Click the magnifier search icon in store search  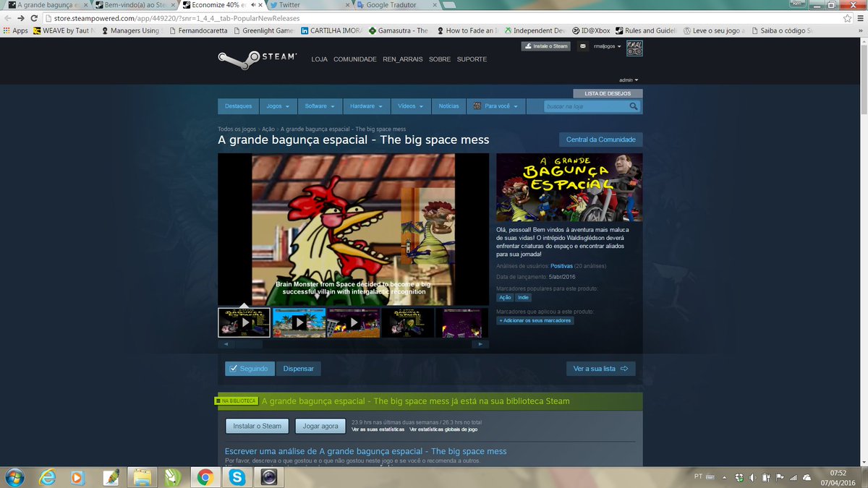[634, 106]
